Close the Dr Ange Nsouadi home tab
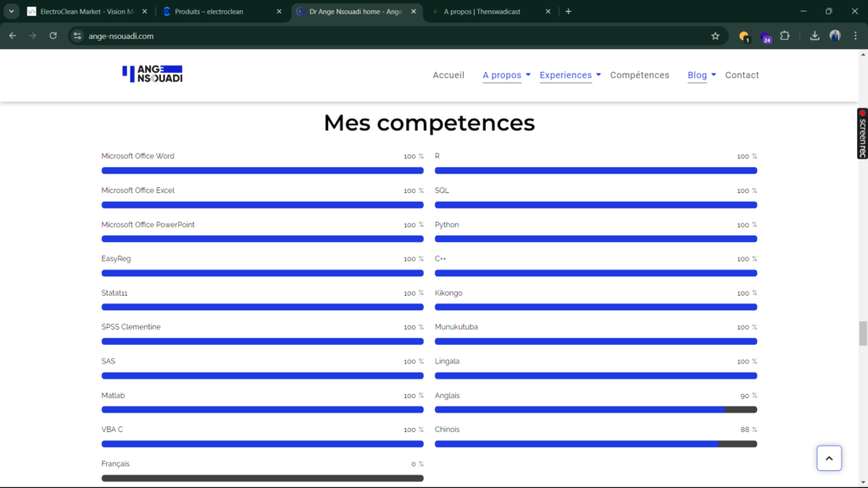Image resolution: width=868 pixels, height=488 pixels. tap(414, 11)
